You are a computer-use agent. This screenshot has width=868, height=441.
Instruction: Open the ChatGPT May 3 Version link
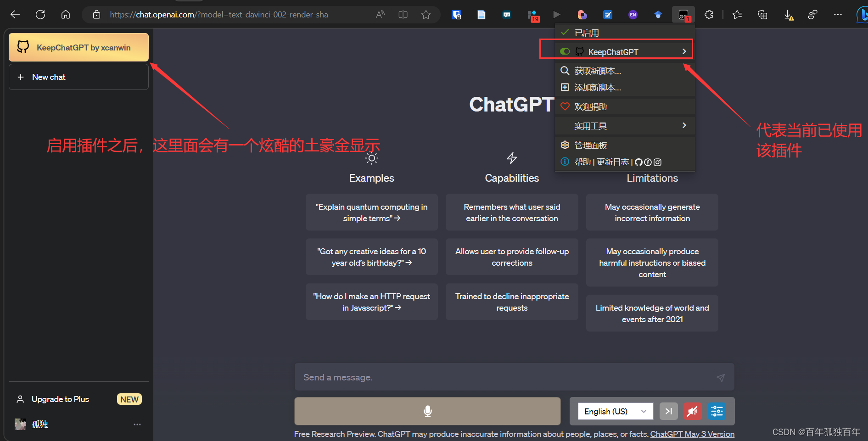pos(692,434)
